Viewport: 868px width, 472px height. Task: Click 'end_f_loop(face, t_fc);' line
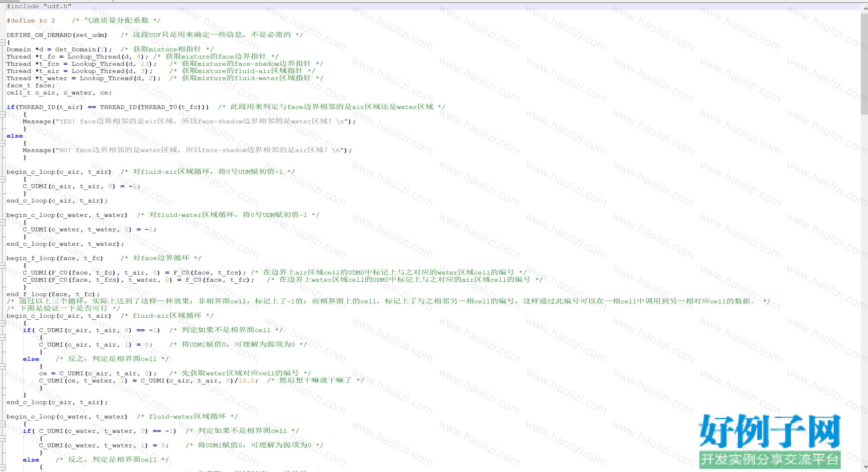coord(53,294)
